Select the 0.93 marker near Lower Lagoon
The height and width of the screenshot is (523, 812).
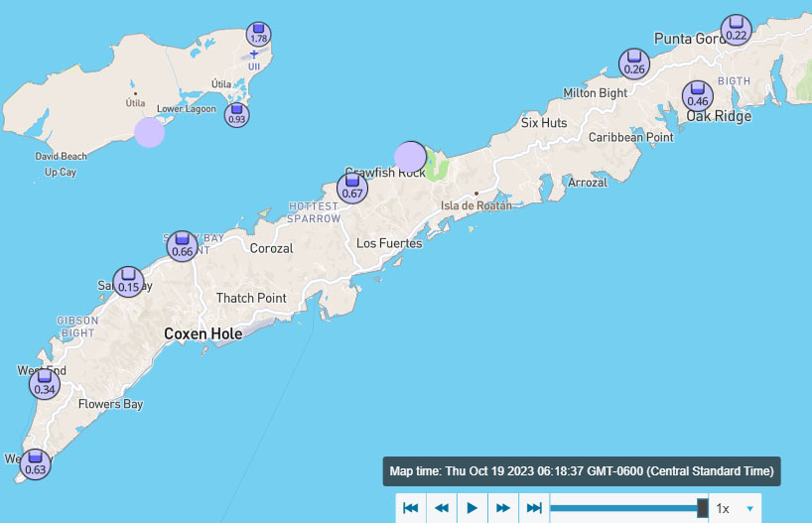click(236, 114)
